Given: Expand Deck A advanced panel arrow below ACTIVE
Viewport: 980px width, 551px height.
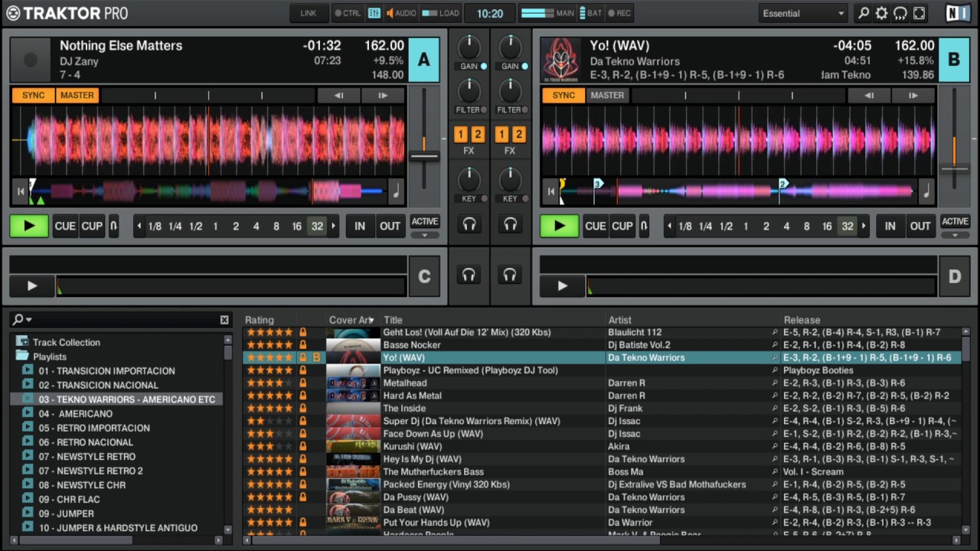Looking at the screenshot, I should point(425,235).
